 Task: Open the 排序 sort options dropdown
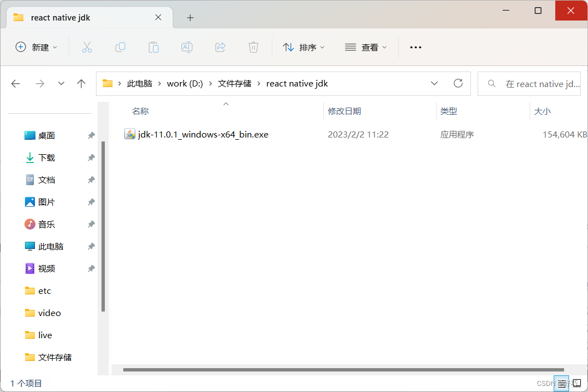(304, 47)
